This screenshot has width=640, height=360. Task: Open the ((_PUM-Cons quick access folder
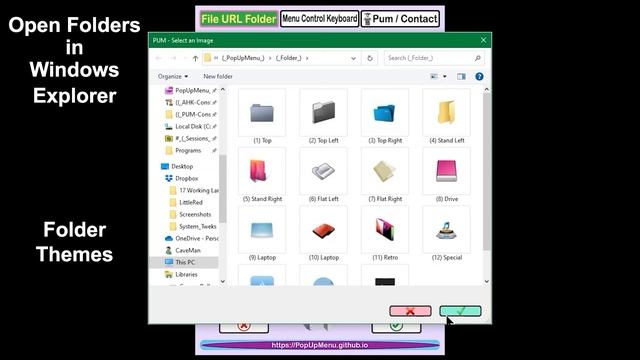(190, 114)
